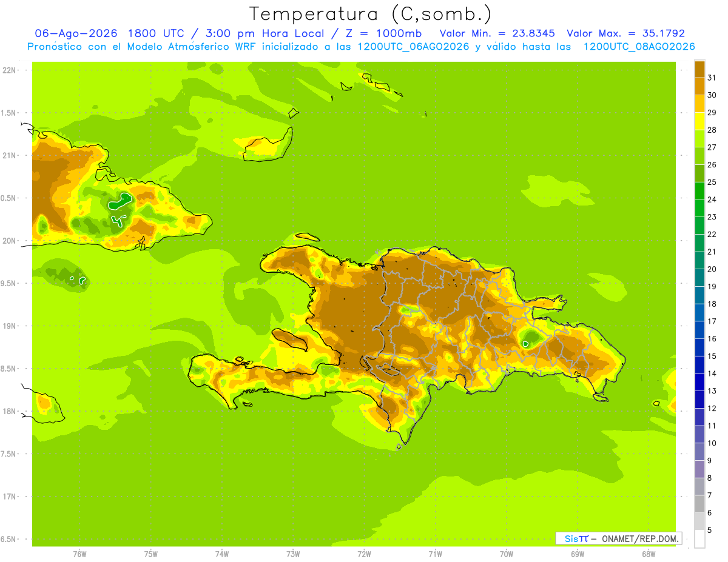Click the white swatch below 5 on colorbar

[x=699, y=539]
